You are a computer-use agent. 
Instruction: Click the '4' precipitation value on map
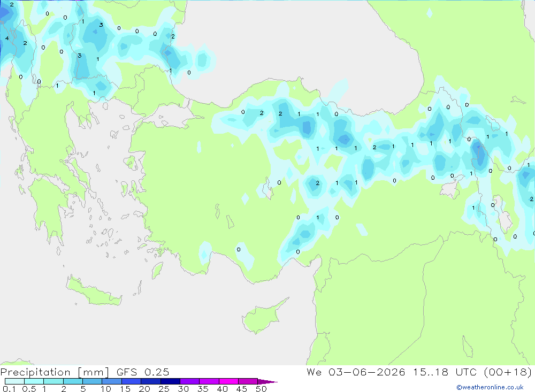tap(7, 38)
